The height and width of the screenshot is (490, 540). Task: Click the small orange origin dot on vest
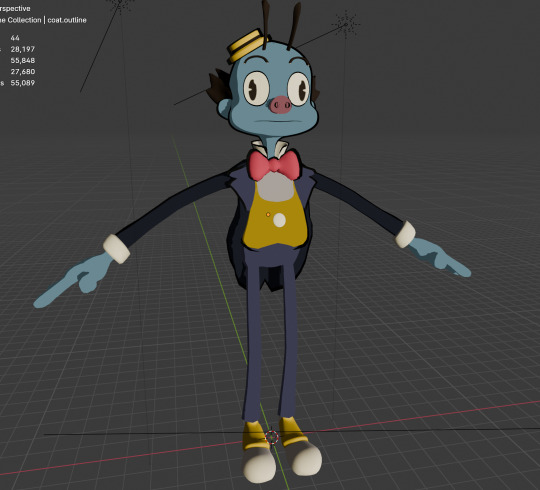pos(268,215)
